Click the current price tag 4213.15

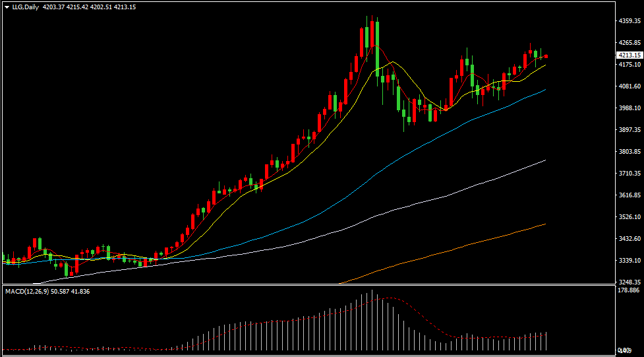(x=630, y=55)
